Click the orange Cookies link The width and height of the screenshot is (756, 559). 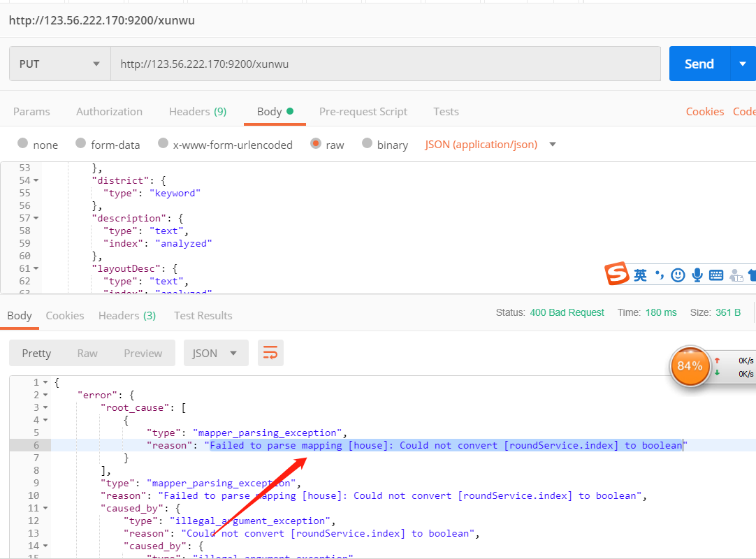[705, 111]
